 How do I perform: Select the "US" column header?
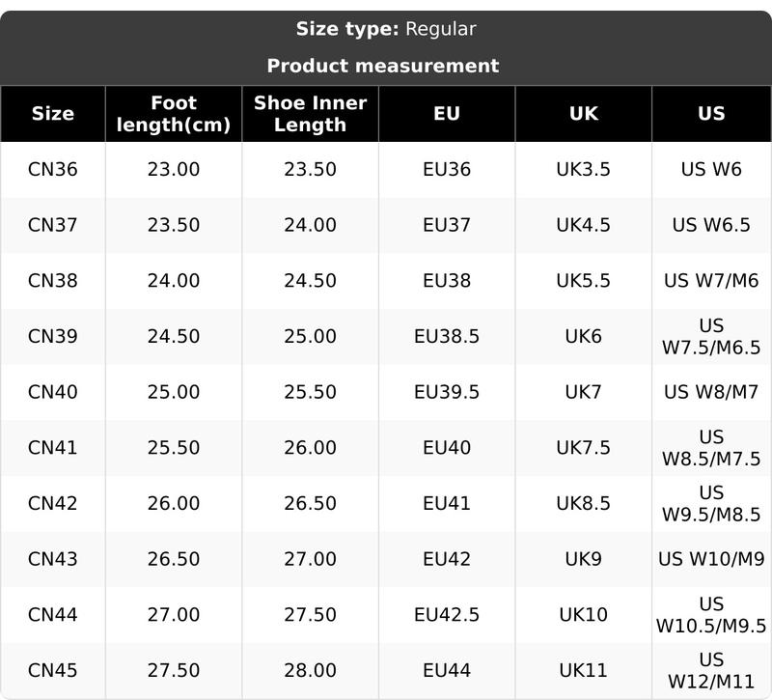pos(711,113)
